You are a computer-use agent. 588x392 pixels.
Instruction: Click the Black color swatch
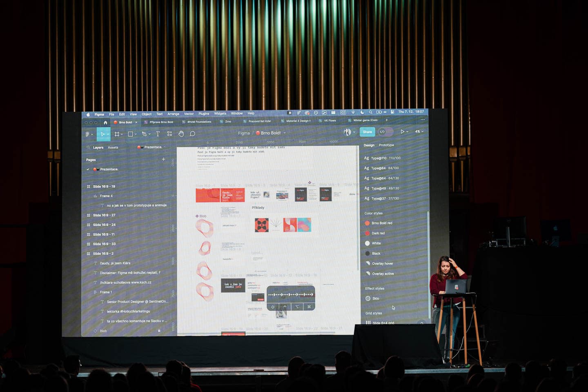[367, 254]
